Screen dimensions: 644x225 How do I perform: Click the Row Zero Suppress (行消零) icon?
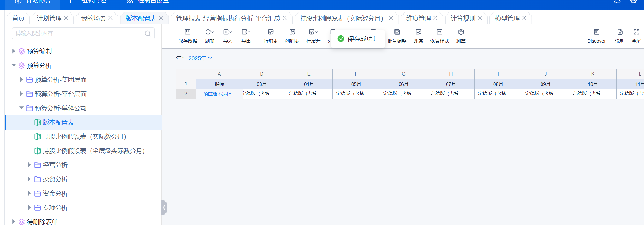tap(271, 32)
